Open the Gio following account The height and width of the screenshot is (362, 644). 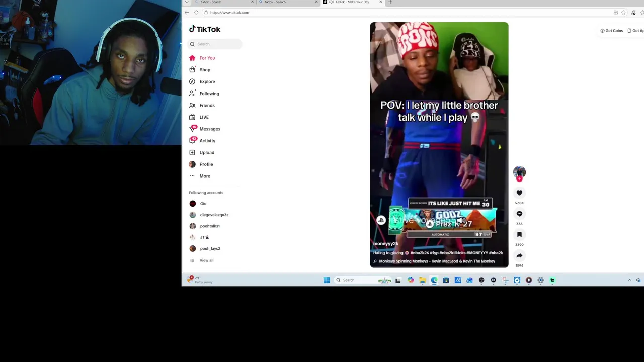pos(198,204)
